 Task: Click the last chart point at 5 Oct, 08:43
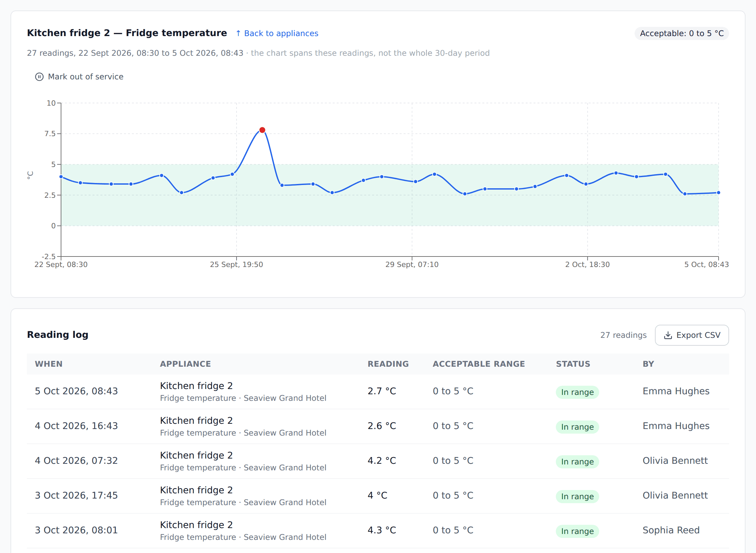[718, 193]
